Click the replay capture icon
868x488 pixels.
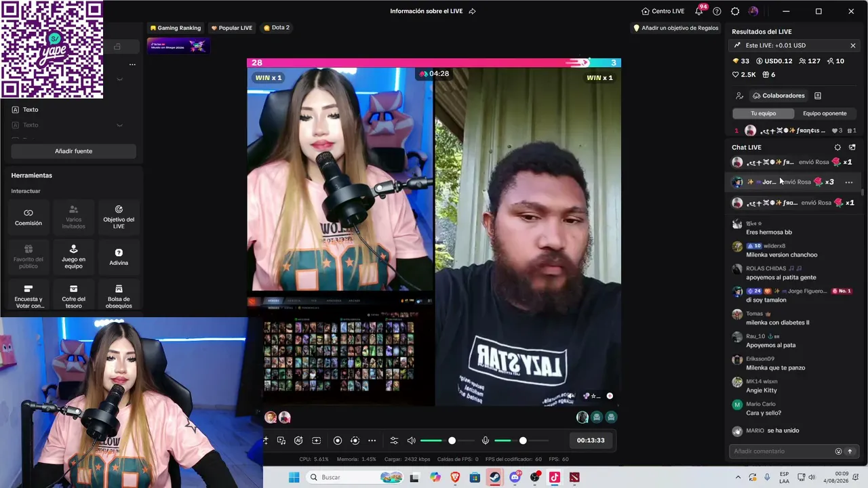click(x=355, y=441)
